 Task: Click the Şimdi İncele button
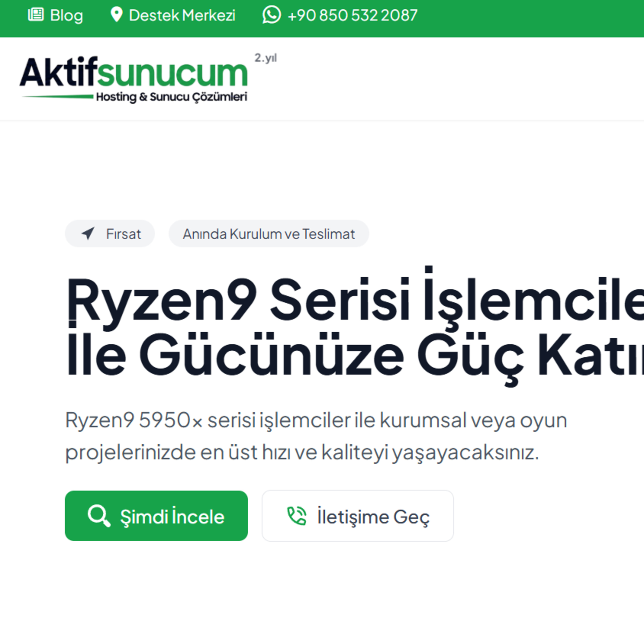click(156, 516)
